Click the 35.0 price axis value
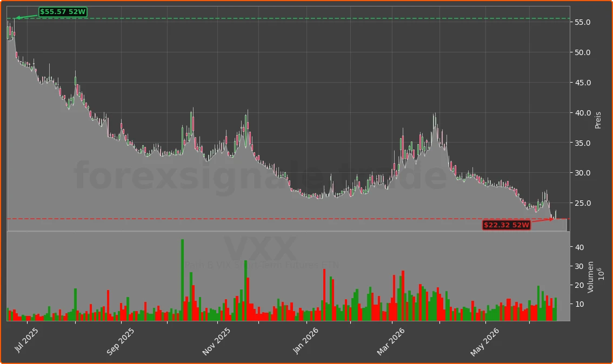613x364 pixels. tap(583, 143)
